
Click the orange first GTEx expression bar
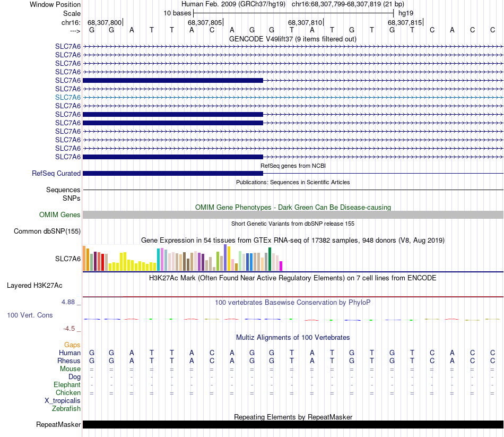[84, 259]
